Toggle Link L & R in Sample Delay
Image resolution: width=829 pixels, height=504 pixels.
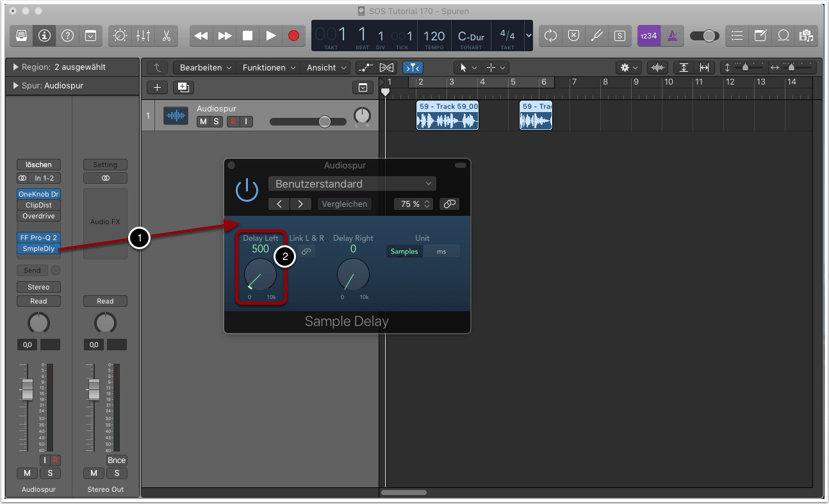click(306, 252)
